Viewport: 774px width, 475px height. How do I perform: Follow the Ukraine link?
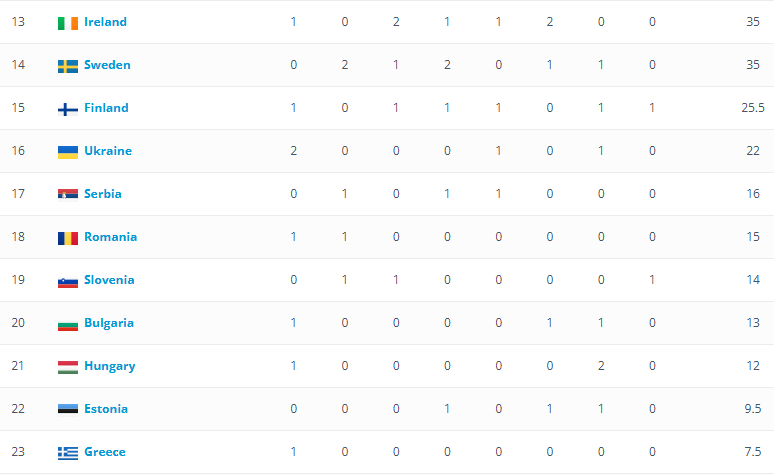pos(108,151)
